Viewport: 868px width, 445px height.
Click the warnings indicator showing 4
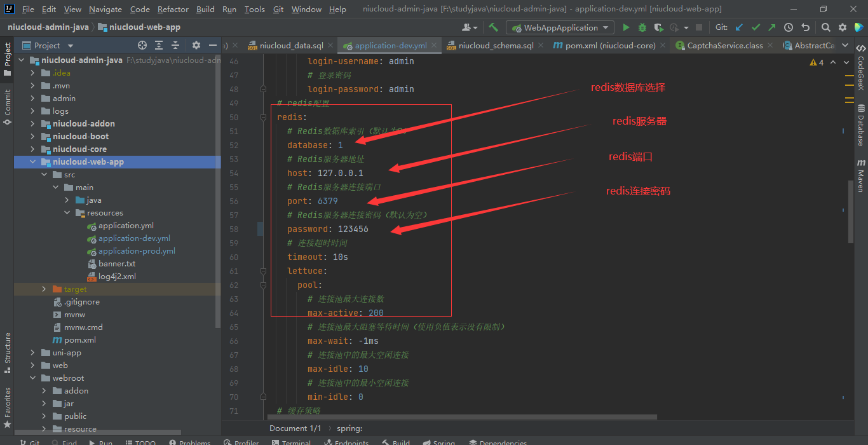817,62
